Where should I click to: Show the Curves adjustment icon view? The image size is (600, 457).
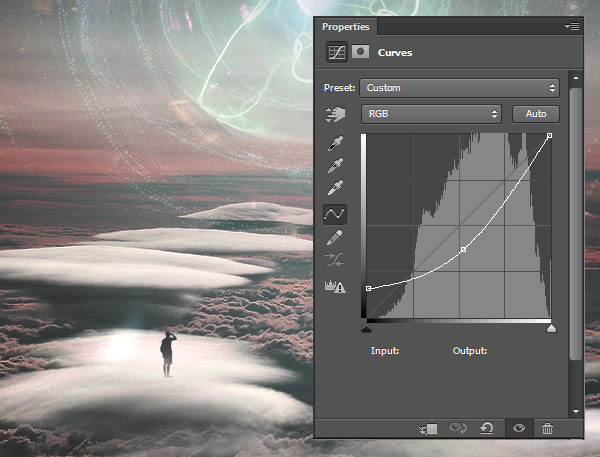point(336,53)
